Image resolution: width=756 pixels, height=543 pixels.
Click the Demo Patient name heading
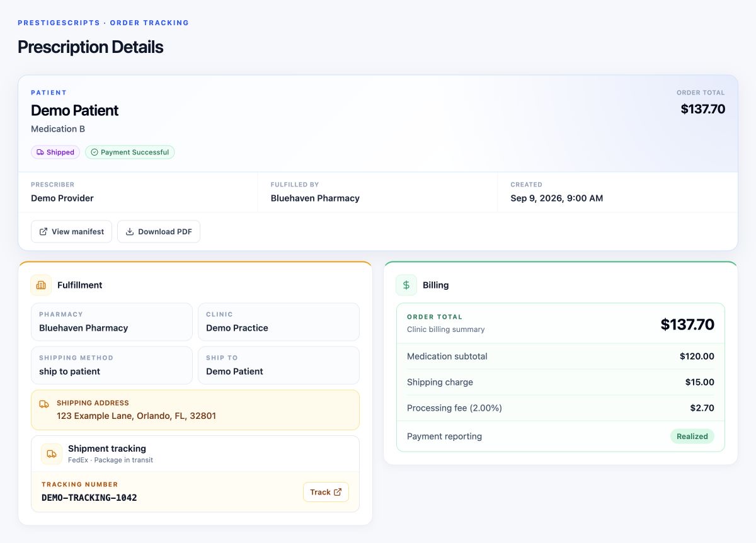tap(75, 110)
